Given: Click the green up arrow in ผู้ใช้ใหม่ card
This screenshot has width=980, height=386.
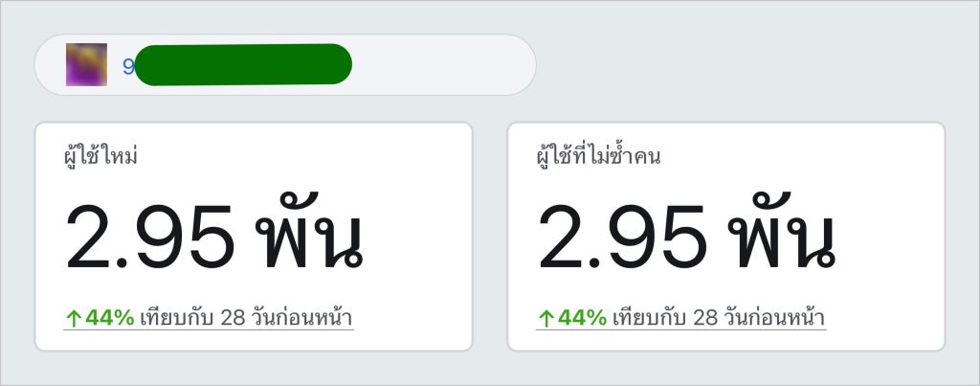Looking at the screenshot, I should (x=73, y=319).
